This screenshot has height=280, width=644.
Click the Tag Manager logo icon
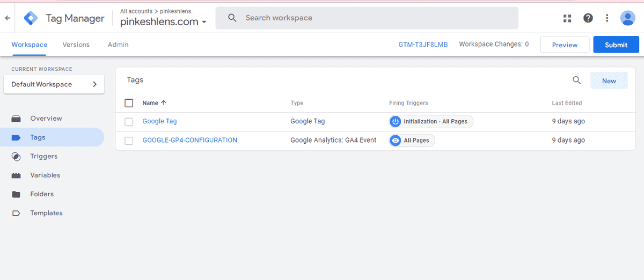[31, 18]
